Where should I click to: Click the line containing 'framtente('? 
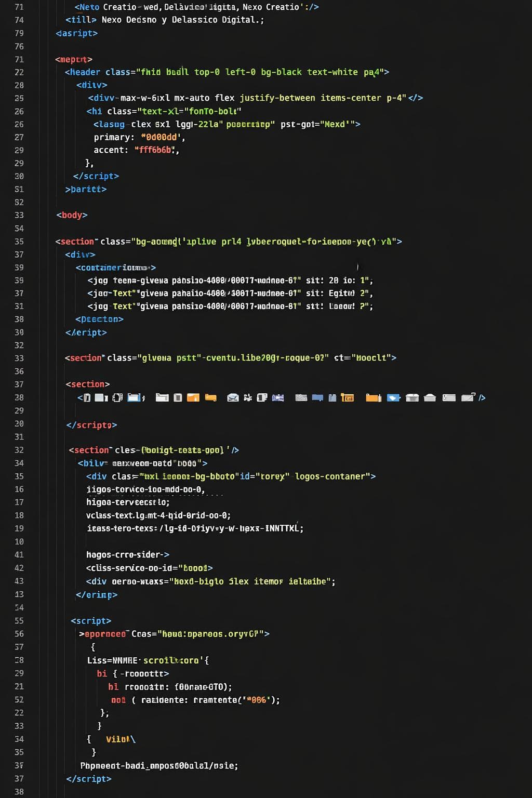pos(195,700)
